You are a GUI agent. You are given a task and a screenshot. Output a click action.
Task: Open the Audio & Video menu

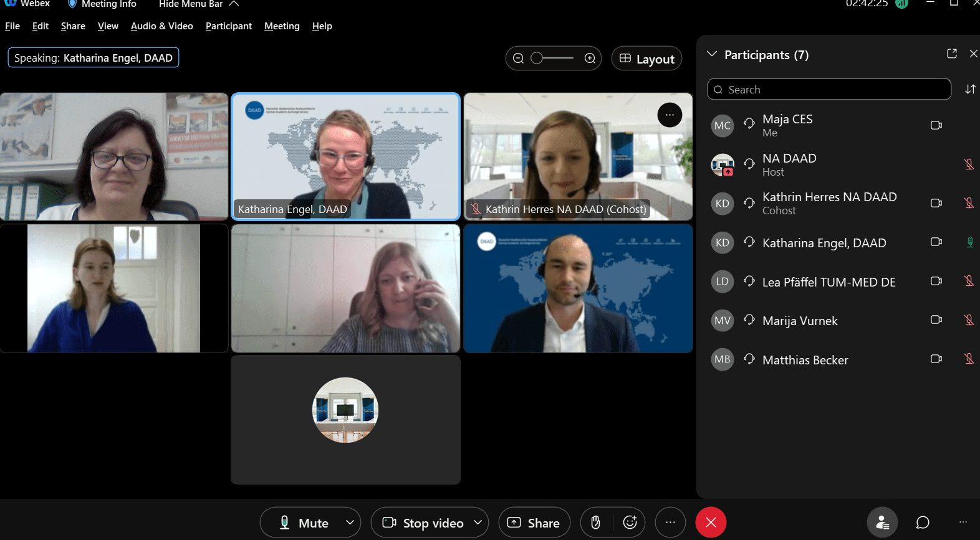161,26
